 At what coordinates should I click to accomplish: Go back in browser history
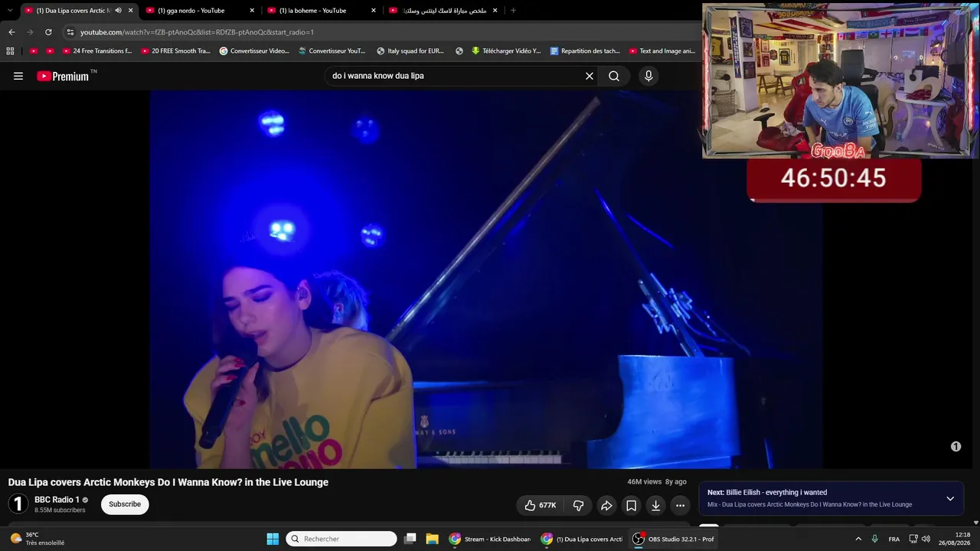tap(11, 32)
